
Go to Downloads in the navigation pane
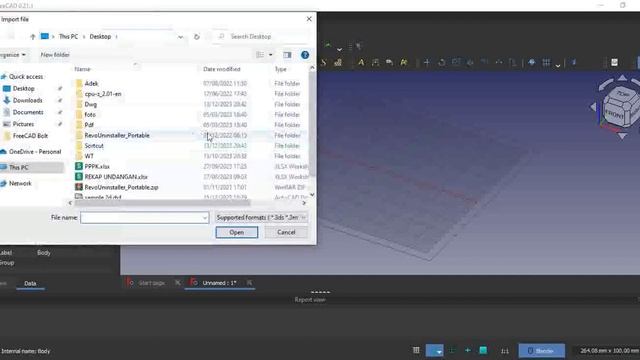pos(27,100)
